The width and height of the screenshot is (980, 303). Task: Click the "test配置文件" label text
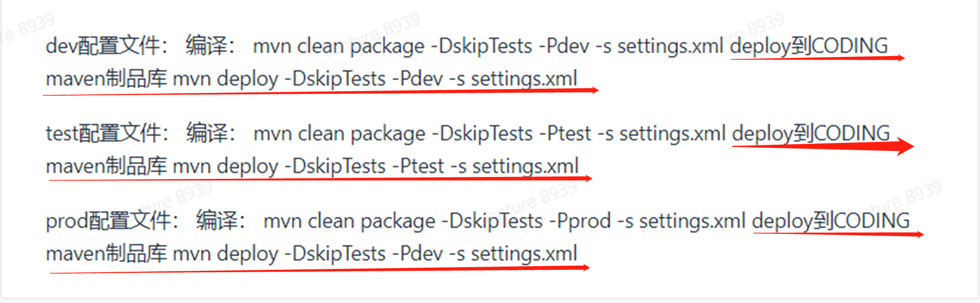pyautogui.click(x=104, y=133)
